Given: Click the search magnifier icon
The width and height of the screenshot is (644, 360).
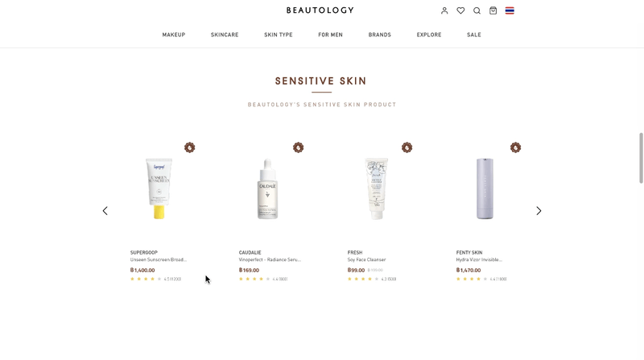Looking at the screenshot, I should [x=477, y=10].
